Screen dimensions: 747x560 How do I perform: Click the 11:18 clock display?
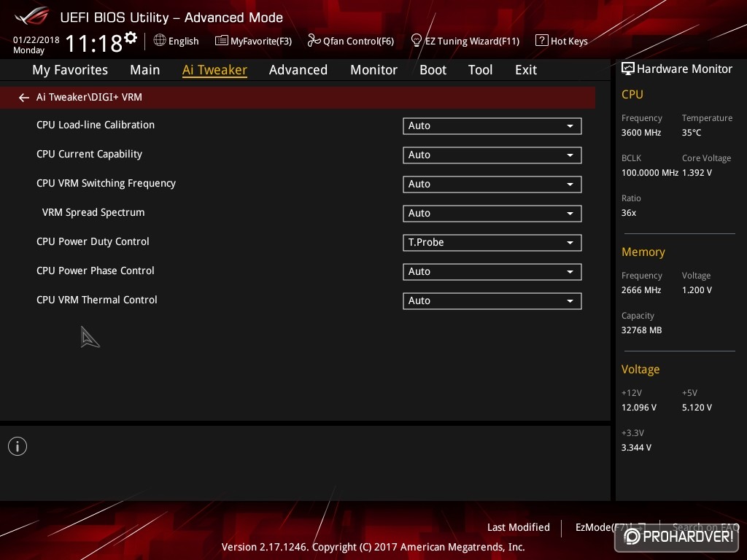(94, 44)
